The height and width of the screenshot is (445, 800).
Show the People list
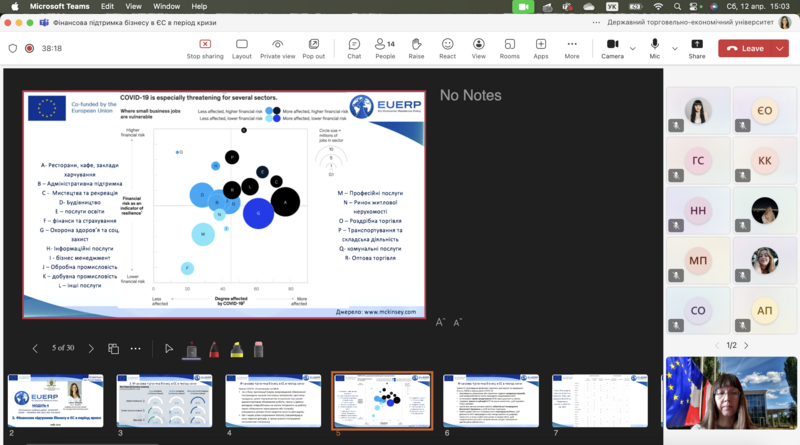pos(385,48)
